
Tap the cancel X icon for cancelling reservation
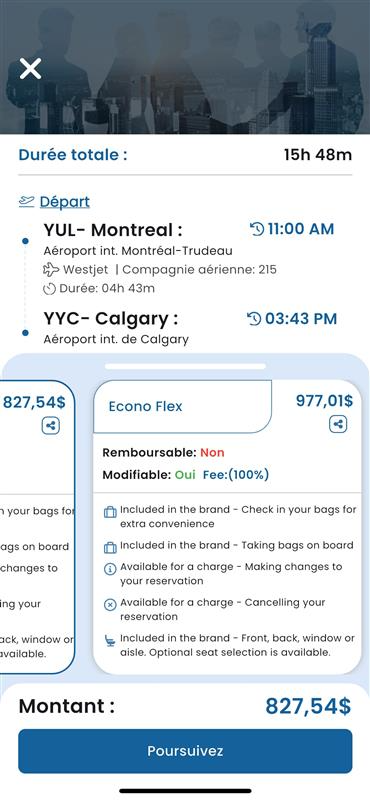pos(110,605)
